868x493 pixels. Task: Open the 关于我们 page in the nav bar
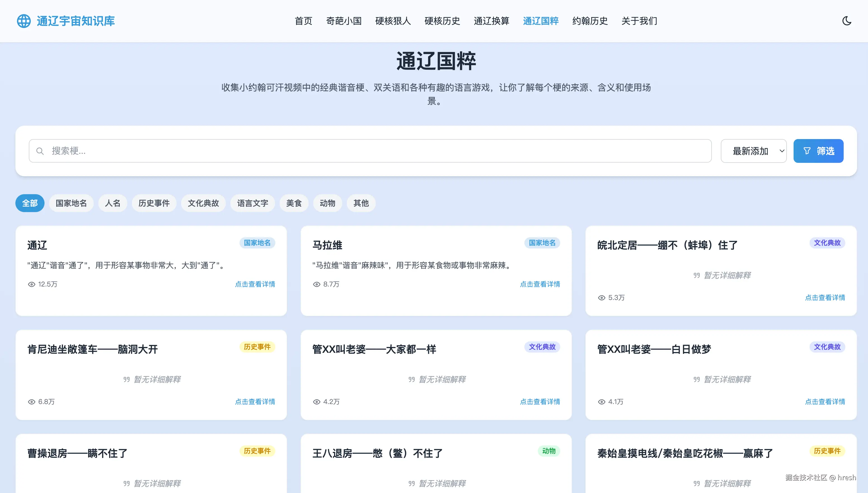639,21
